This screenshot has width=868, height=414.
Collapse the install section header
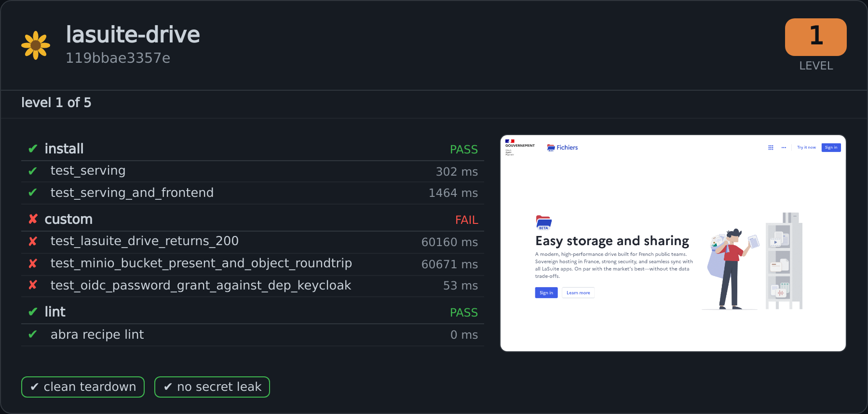click(x=253, y=149)
